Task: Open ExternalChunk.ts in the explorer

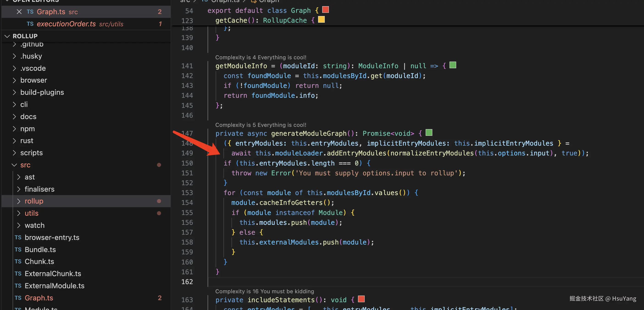Action: 53,274
